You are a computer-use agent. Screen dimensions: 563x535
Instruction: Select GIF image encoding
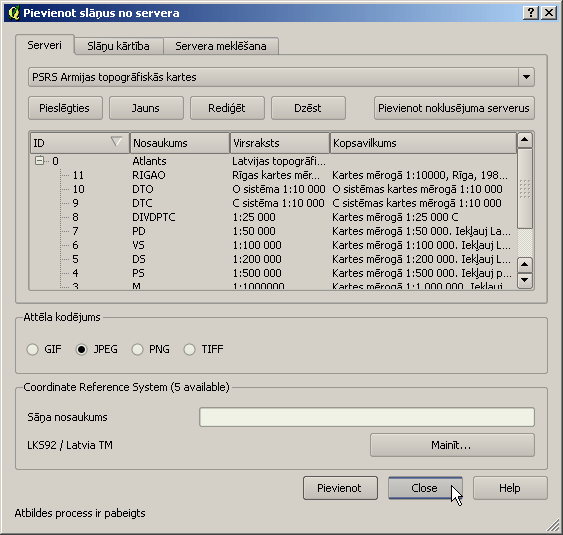pos(32,349)
